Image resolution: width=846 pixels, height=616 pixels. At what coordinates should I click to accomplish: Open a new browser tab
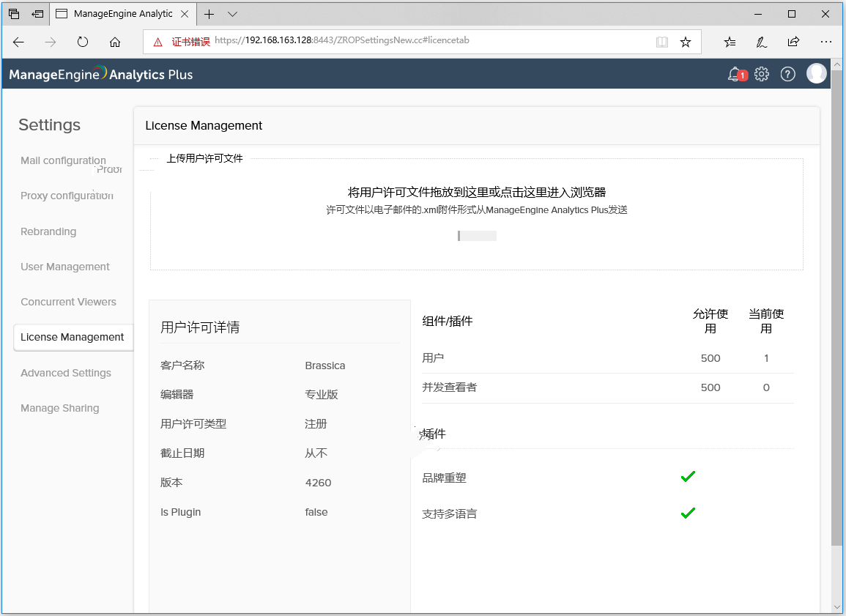(209, 14)
